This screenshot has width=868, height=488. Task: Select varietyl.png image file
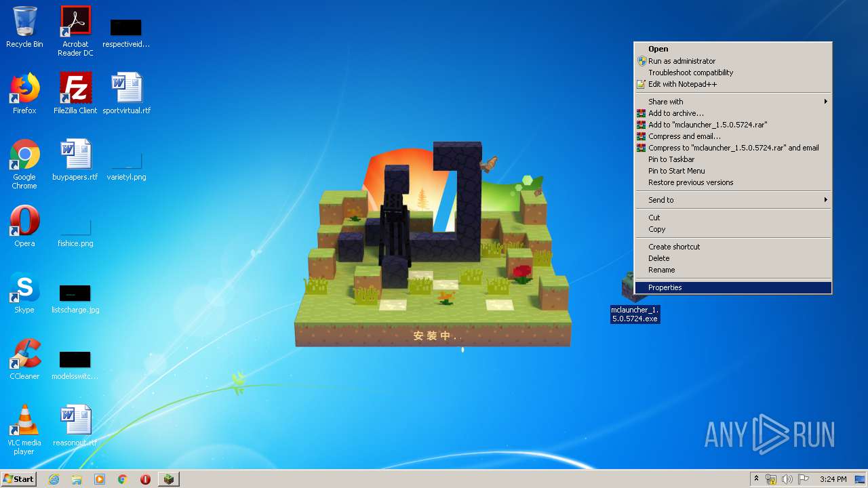126,167
